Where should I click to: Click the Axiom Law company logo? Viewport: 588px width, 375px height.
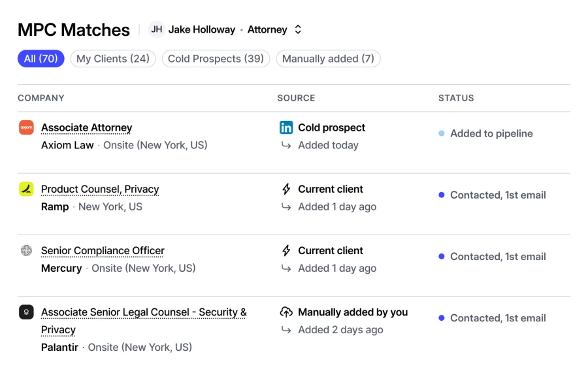[26, 127]
